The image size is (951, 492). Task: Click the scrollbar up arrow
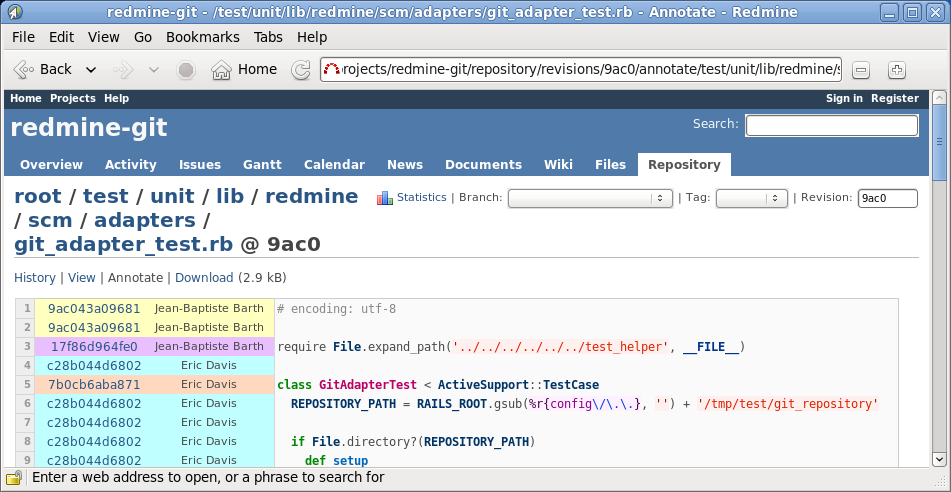(938, 98)
